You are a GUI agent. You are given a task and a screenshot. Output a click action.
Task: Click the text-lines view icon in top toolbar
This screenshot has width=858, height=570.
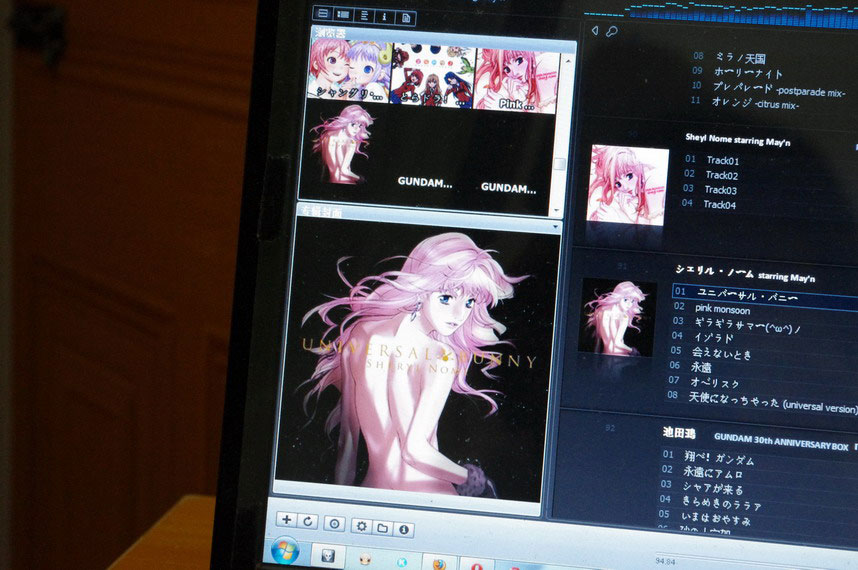point(364,15)
